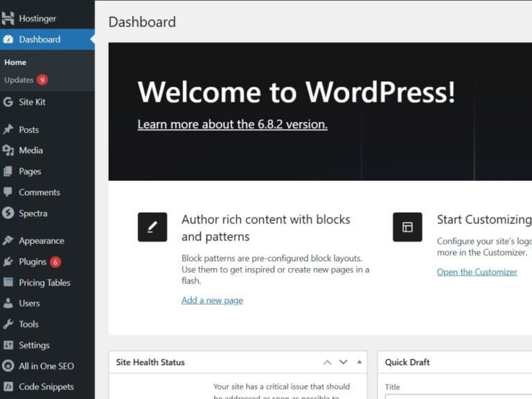
Task: Click the layout icon beside Start Customizing
Action: point(407,227)
